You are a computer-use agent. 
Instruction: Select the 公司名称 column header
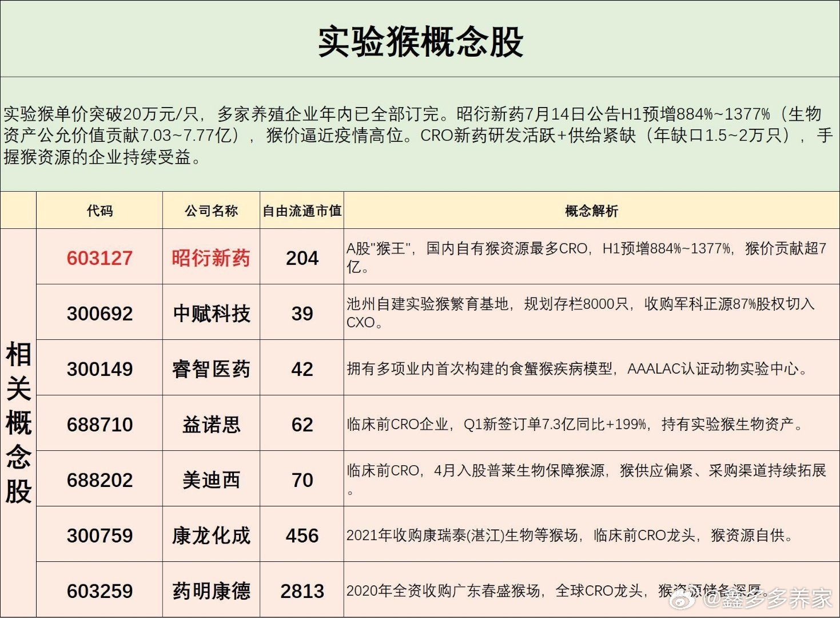[x=211, y=211]
